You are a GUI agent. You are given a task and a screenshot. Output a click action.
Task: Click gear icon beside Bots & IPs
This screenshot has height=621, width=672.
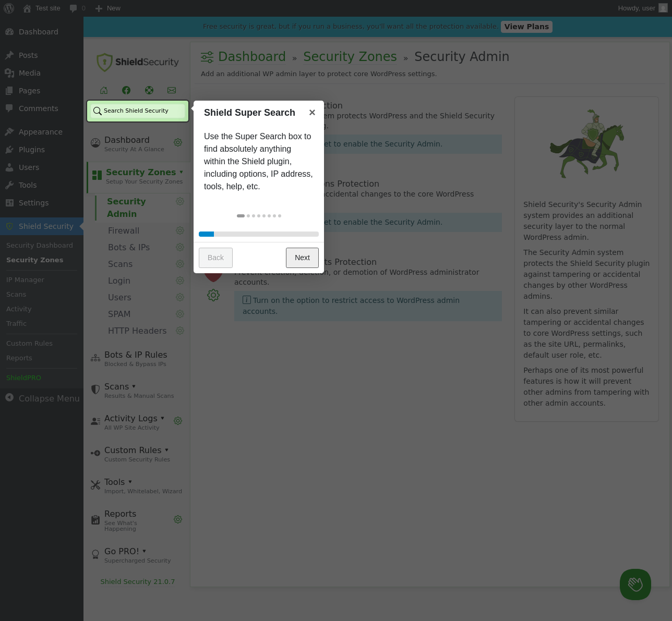pos(180,247)
